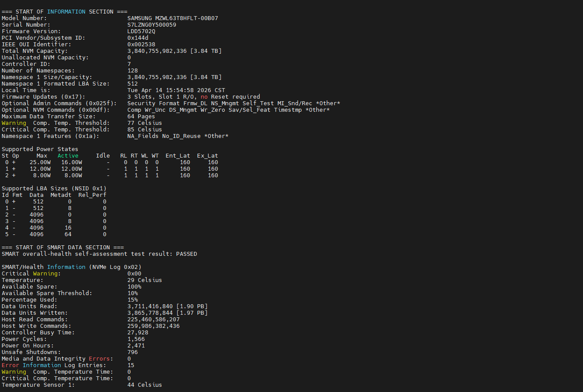Click the PASSED self-assessment result
The height and width of the screenshot is (392, 583).
[186, 254]
